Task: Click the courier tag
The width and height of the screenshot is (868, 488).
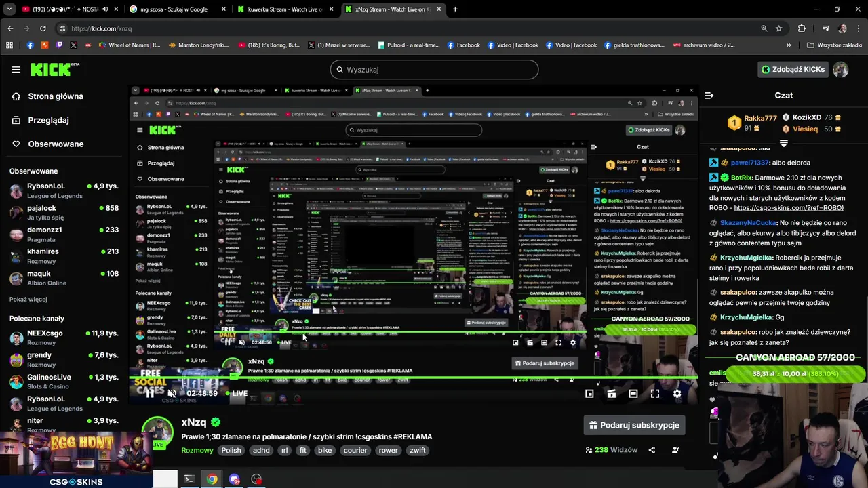Action: pos(355,450)
